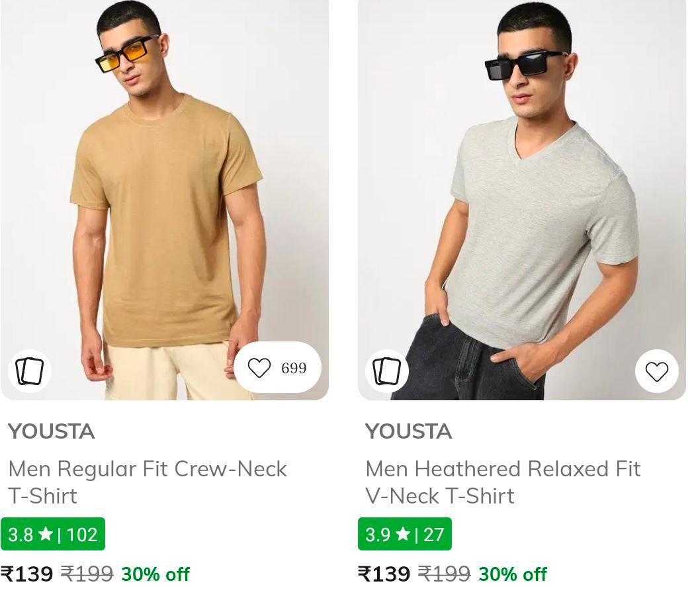700x608 pixels.
Task: Click the YOUSTA brand above the V-neck title
Action: tap(409, 431)
